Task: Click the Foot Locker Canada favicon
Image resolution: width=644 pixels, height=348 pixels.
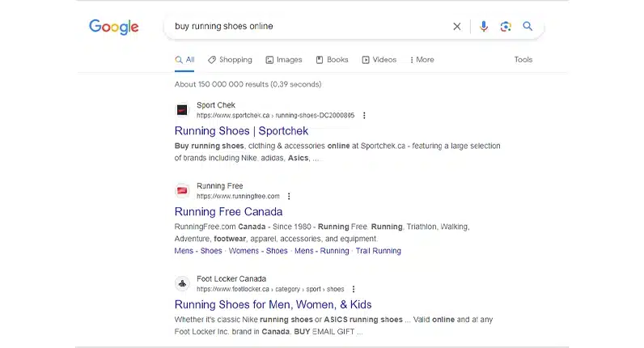Action: coord(182,283)
